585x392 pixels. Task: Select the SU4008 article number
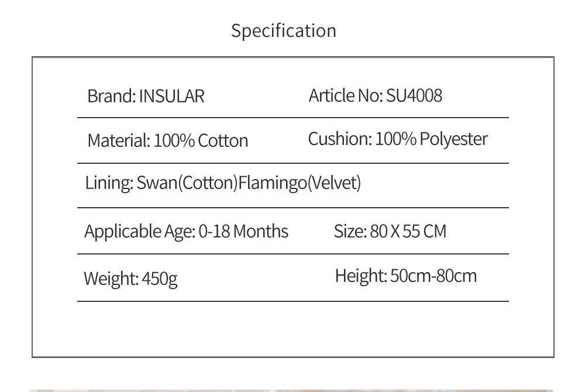click(414, 95)
